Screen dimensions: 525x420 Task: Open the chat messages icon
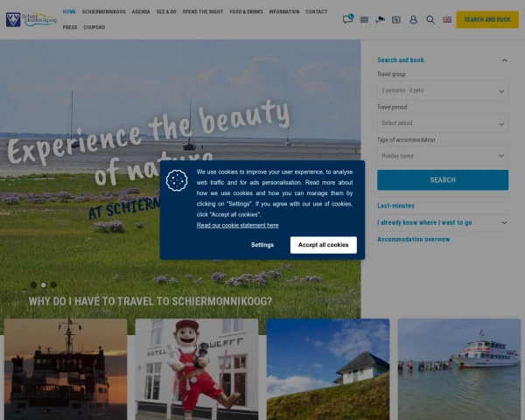[x=348, y=19]
